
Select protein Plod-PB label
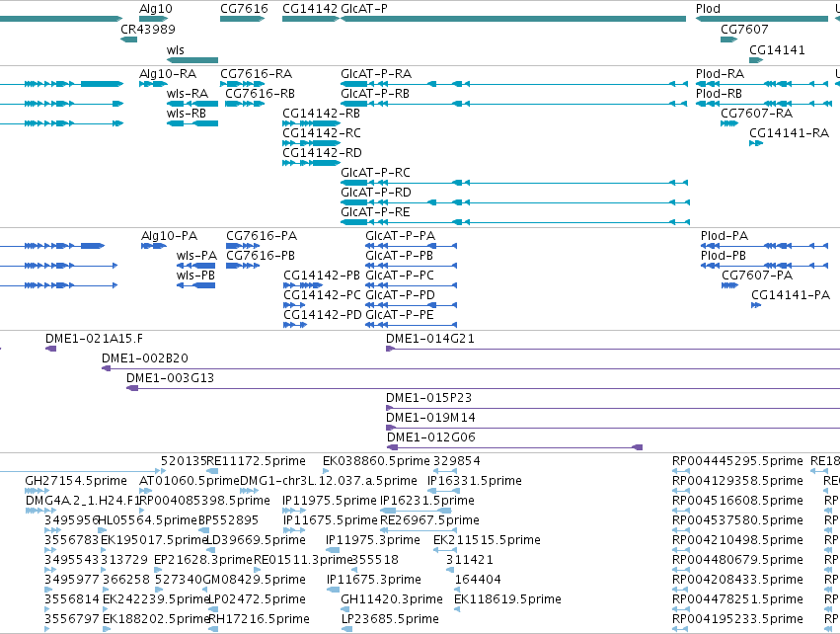724,256
